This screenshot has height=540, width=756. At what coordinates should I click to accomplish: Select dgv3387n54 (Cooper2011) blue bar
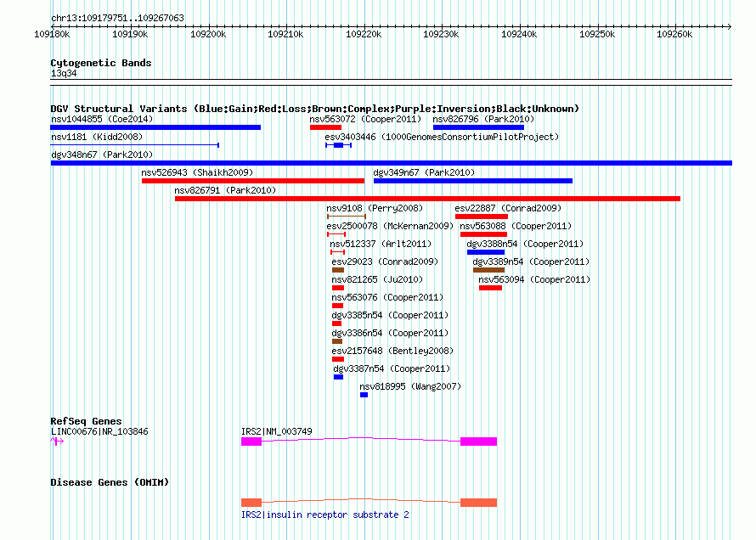tap(338, 377)
